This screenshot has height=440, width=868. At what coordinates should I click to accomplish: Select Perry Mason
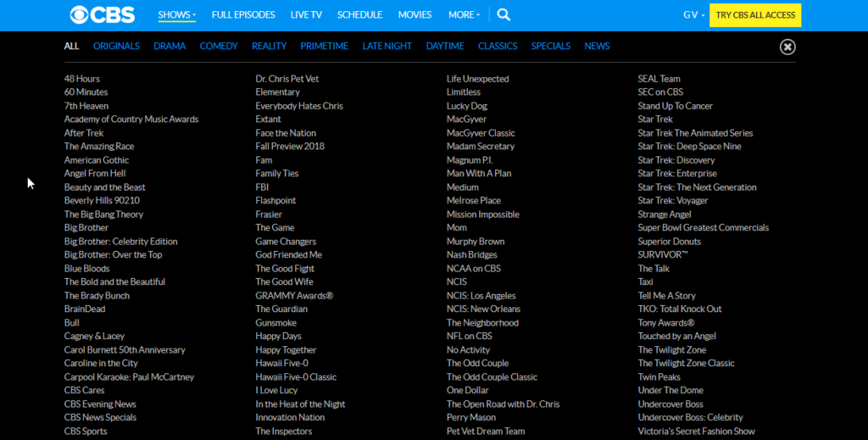[x=471, y=417]
